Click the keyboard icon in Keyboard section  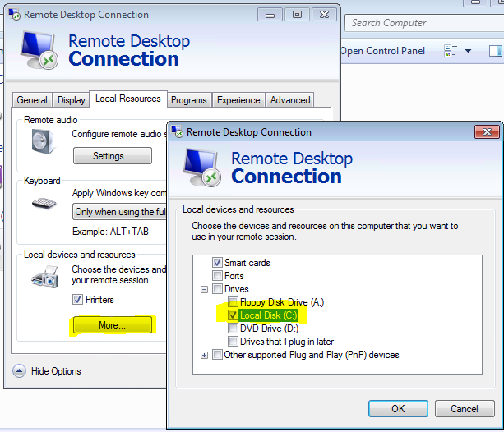click(x=44, y=203)
